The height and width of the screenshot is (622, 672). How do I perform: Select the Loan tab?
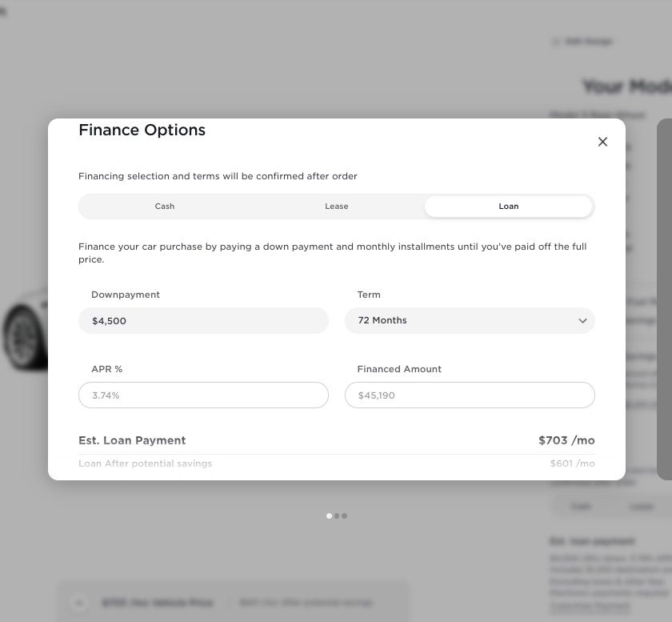coord(508,207)
